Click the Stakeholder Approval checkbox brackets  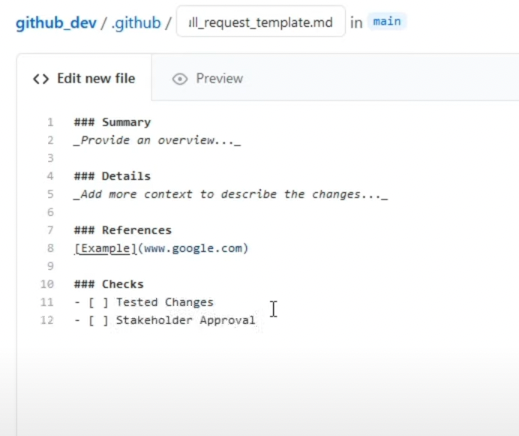point(98,320)
